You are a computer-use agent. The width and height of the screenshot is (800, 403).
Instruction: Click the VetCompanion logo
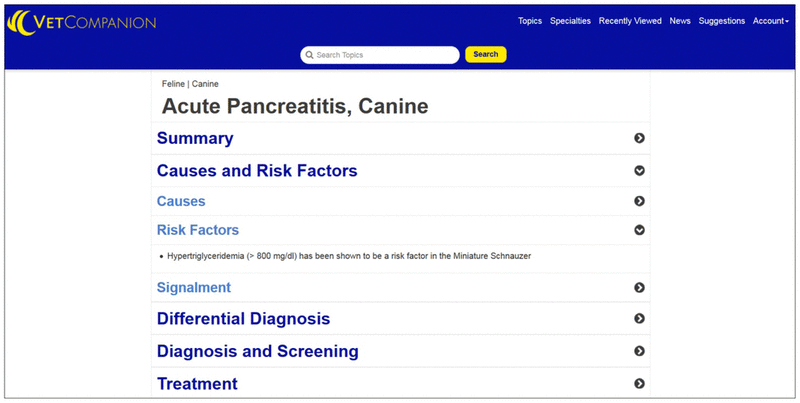pos(82,22)
